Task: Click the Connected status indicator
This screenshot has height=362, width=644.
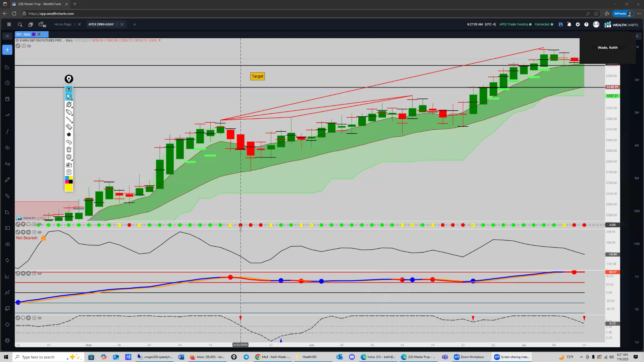Action: [544, 24]
